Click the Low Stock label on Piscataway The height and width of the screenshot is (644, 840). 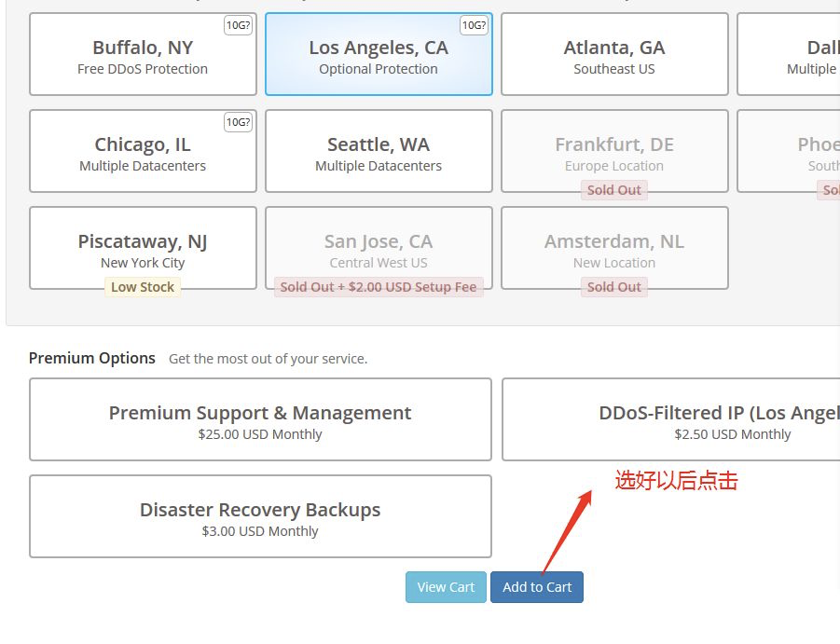[x=143, y=287]
